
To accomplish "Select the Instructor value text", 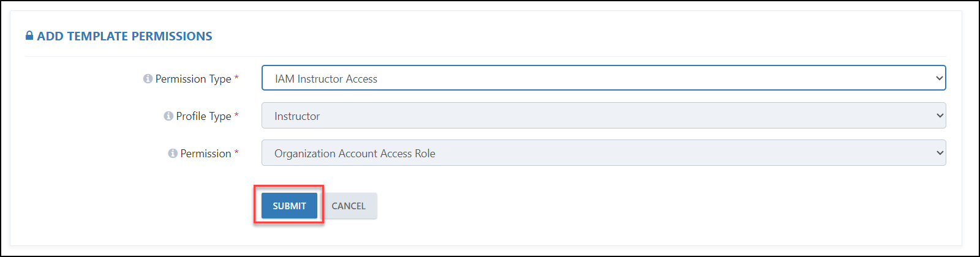I will tap(297, 116).
